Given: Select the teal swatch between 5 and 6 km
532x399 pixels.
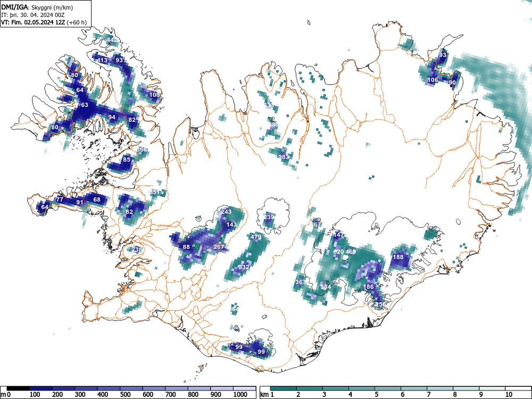Looking at the screenshot, I should click(388, 388).
